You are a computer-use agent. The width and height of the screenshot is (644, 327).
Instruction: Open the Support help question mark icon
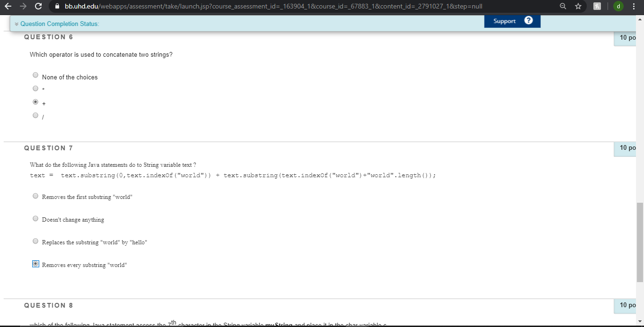coord(529,21)
